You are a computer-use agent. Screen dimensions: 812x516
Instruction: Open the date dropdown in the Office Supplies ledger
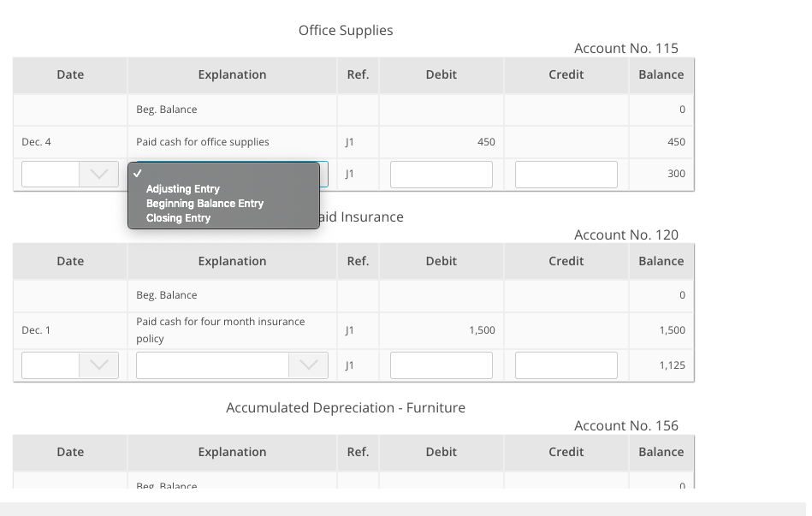click(x=70, y=174)
